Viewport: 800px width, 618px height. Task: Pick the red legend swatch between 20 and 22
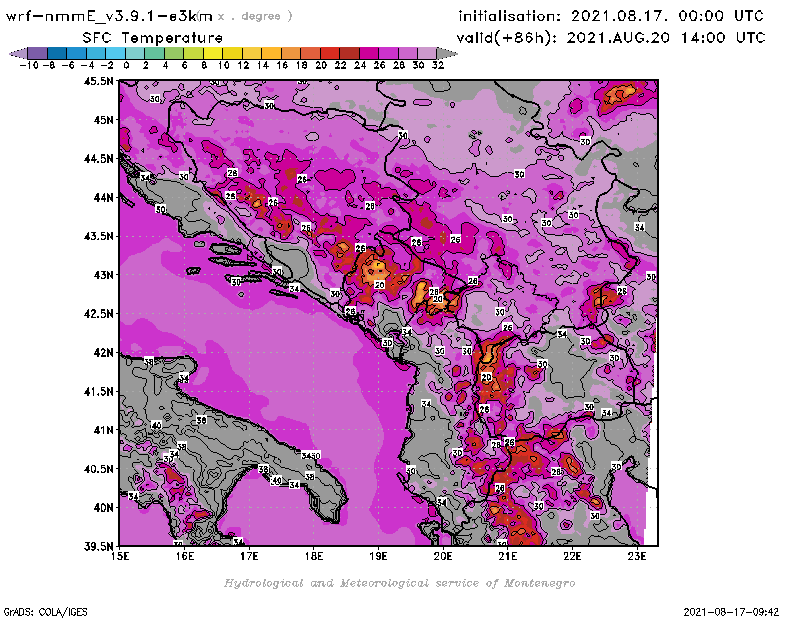click(330, 54)
